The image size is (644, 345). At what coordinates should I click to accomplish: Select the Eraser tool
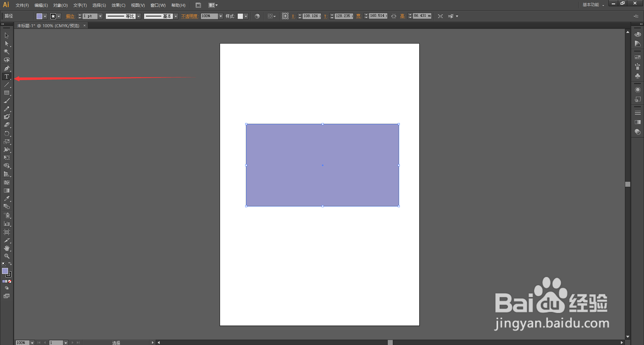7,125
